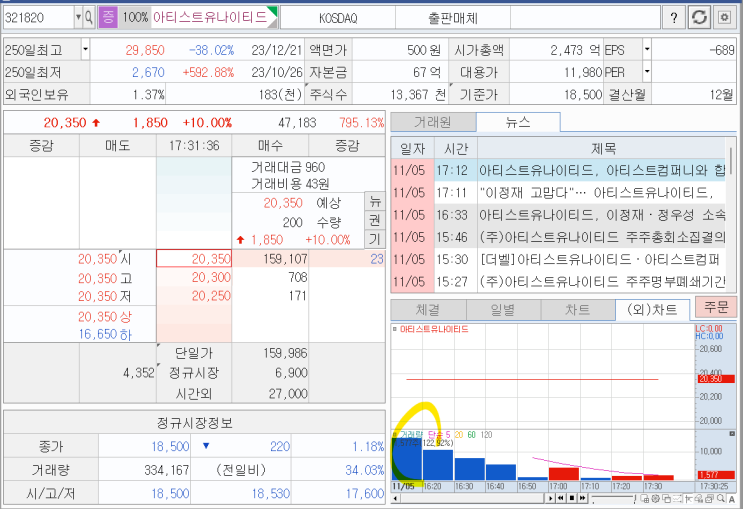Click the 시간 news column header

point(456,149)
